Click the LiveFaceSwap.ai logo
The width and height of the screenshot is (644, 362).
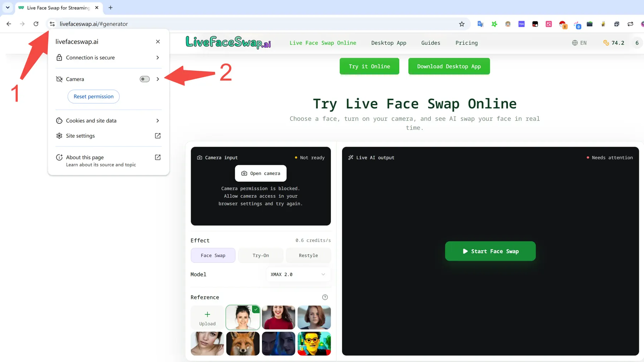coord(228,43)
